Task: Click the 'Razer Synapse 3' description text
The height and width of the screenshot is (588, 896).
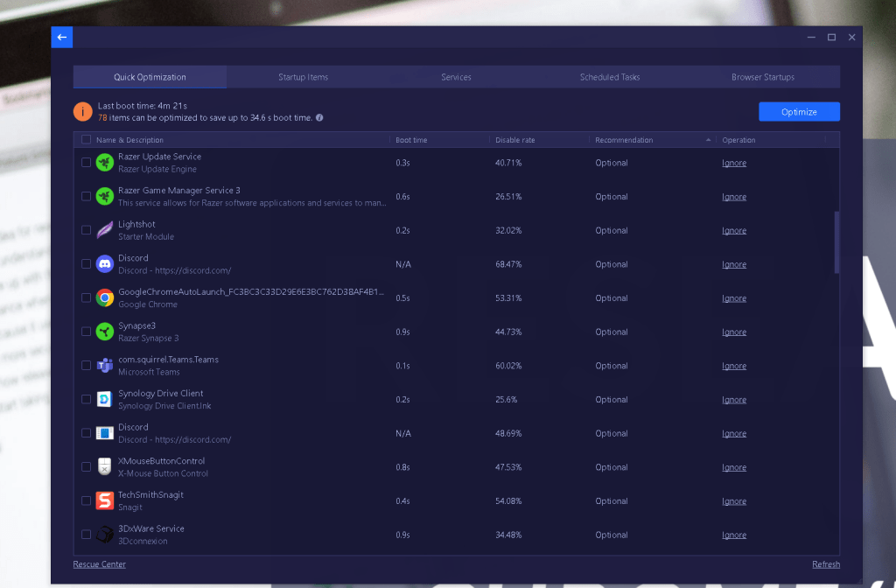Action: click(x=148, y=339)
